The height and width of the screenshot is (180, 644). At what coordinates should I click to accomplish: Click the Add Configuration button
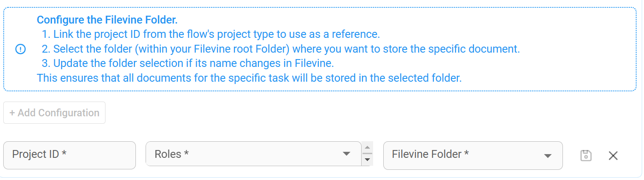coord(54,113)
